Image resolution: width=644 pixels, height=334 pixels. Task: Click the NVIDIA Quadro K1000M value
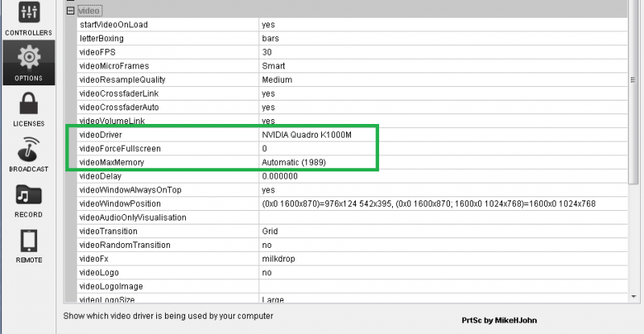pos(307,134)
